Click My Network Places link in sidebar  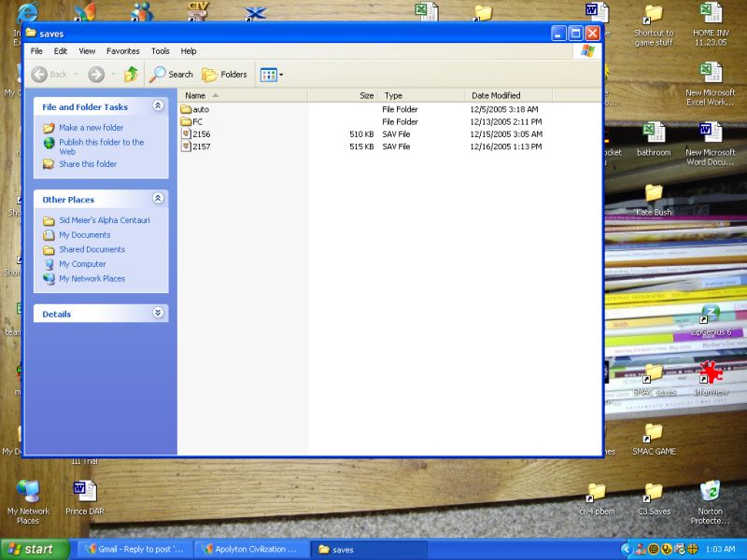point(92,278)
